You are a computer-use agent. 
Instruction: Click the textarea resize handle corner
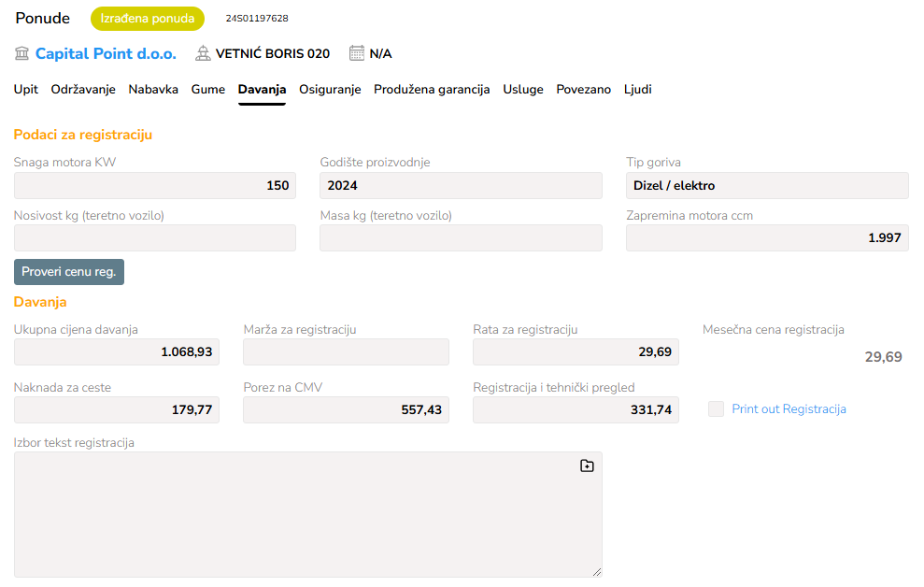[x=597, y=571]
